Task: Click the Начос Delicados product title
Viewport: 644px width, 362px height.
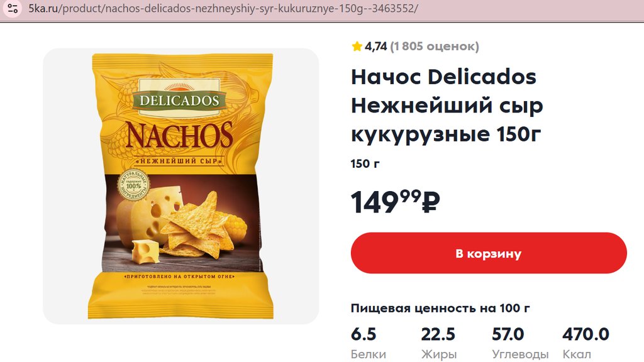Action: click(x=447, y=106)
